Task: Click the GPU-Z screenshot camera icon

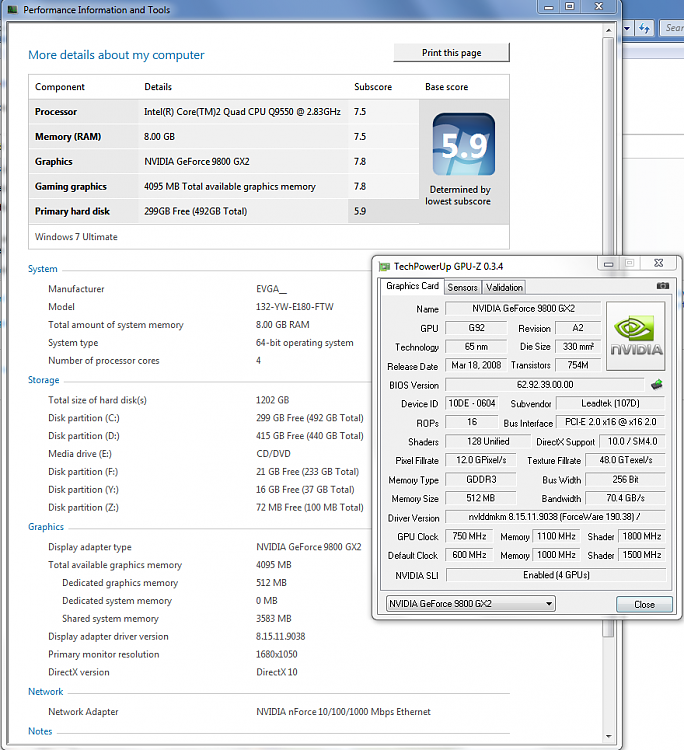Action: (662, 286)
